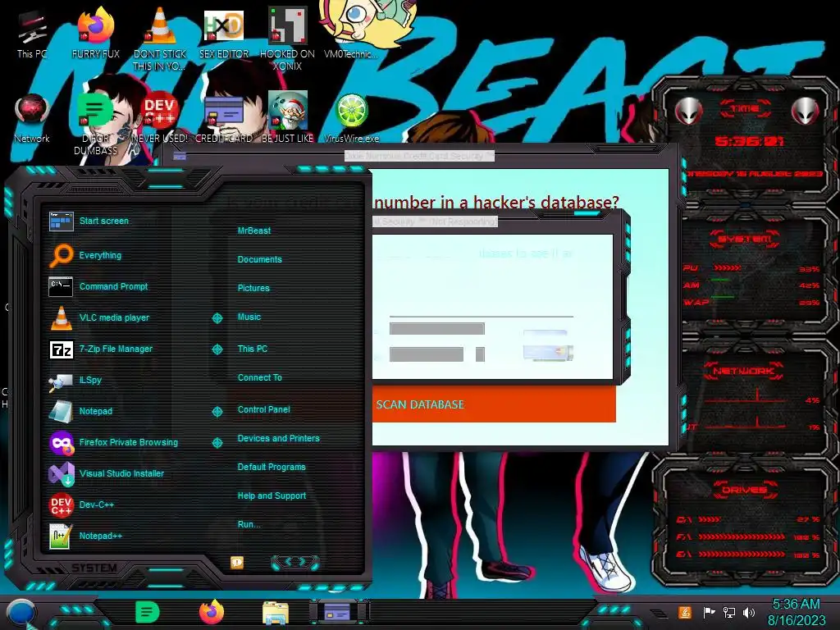Click the left alien head icon in TIME widget
Screen dimensions: 840x630
click(x=688, y=111)
